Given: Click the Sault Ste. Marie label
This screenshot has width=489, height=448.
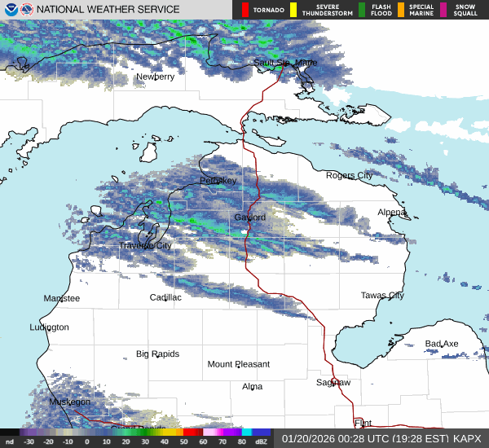Looking at the screenshot, I should (285, 63).
